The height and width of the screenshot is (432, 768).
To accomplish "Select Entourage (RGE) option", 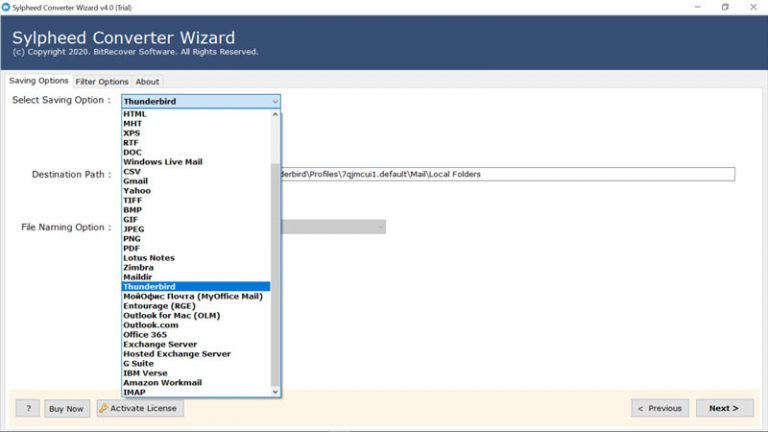I will click(x=196, y=306).
